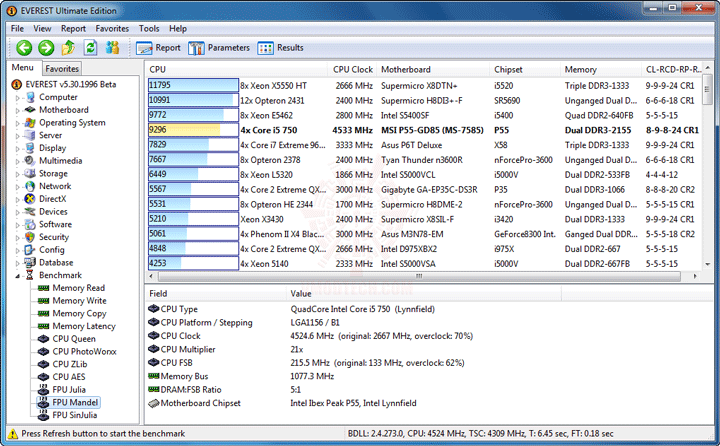Screen dimensions: 720x446
Task: Select the Database icon in the tree
Action: [x=30, y=263]
